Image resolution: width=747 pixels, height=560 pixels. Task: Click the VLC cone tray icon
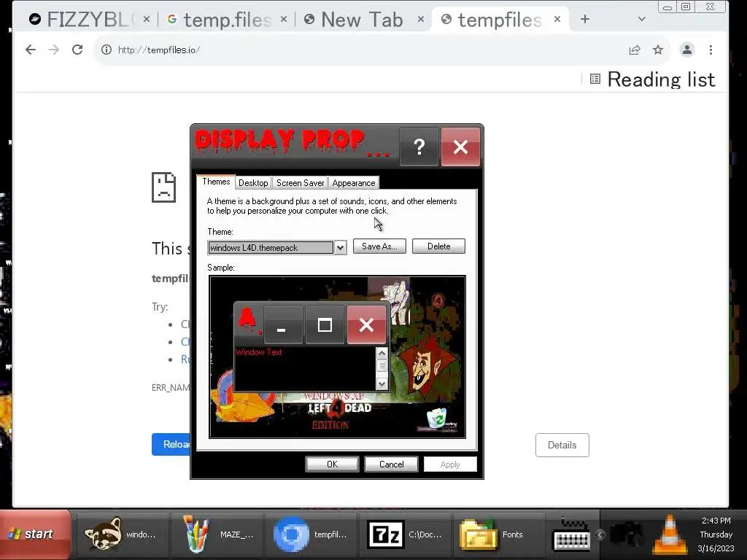click(670, 534)
